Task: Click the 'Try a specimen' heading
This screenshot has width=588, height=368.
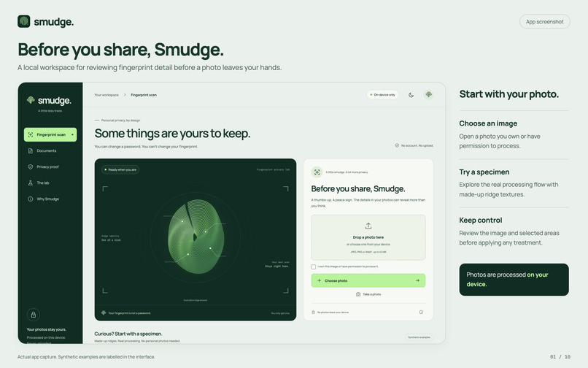Action: pos(484,172)
